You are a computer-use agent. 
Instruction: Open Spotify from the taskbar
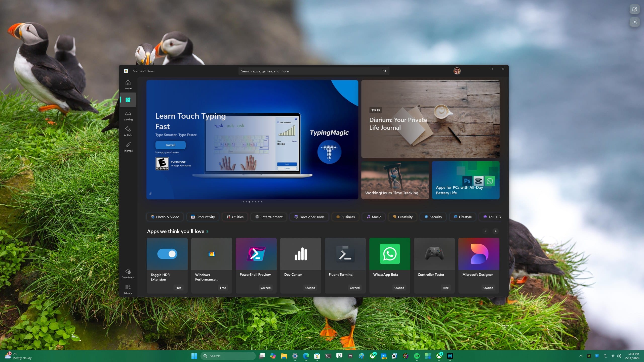[417, 356]
